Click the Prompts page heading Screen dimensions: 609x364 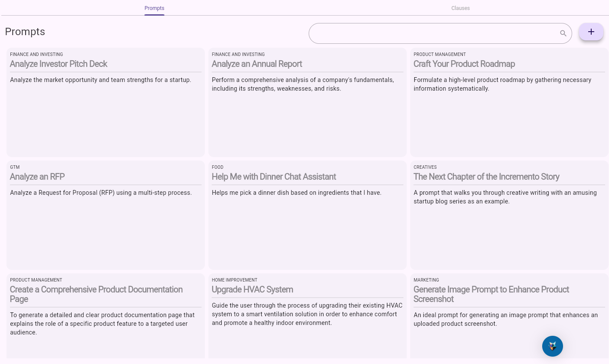(25, 32)
